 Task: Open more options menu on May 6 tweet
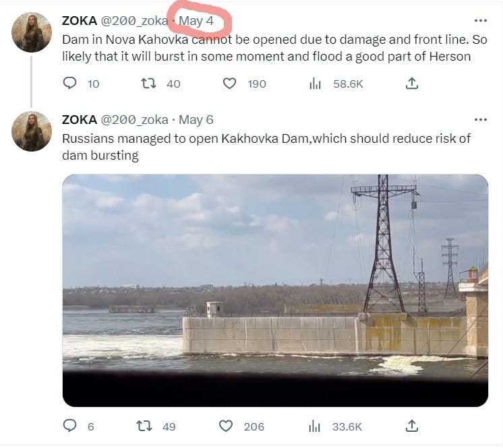tap(480, 120)
